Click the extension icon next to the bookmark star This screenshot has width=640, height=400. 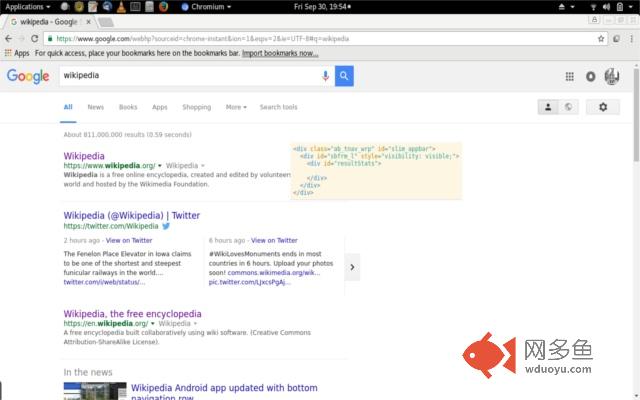pos(616,38)
